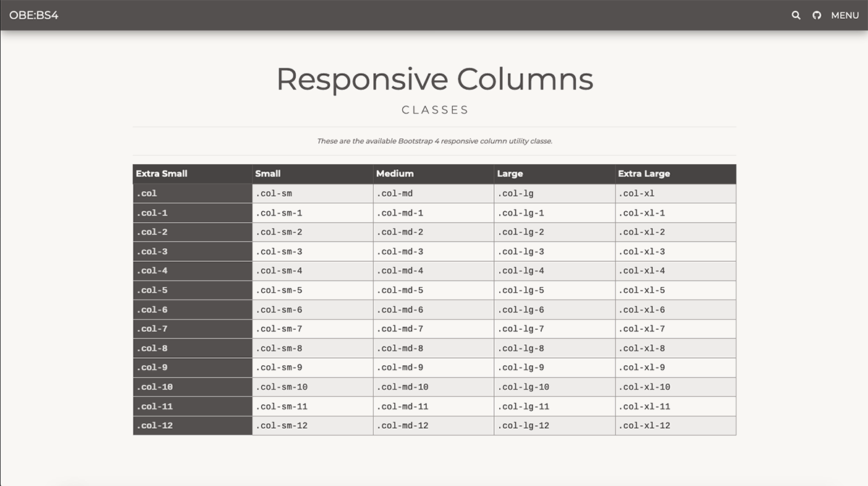Click the .col-sm-12 cell
This screenshot has width=868, height=486.
pos(312,425)
